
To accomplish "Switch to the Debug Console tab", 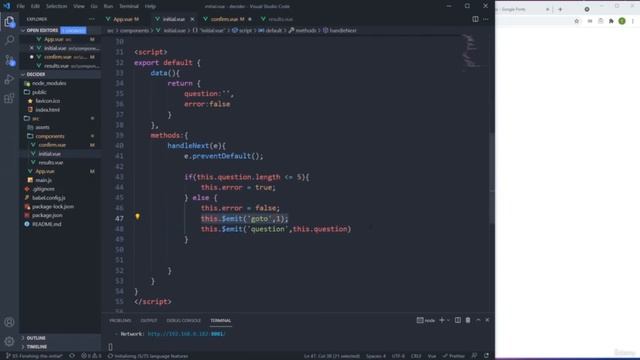I will [x=184, y=321].
